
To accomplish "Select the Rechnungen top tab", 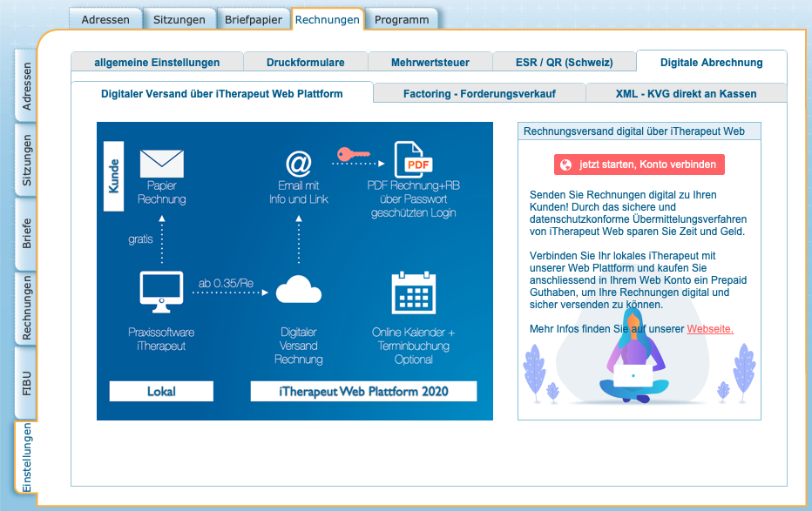I will [x=328, y=20].
